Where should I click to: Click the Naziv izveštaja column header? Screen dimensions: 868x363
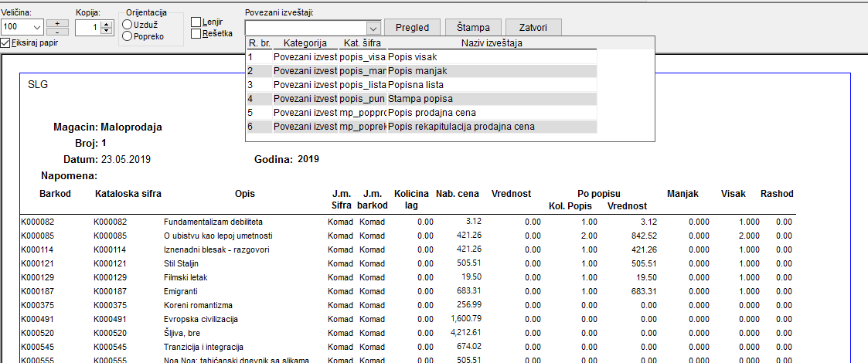point(492,43)
